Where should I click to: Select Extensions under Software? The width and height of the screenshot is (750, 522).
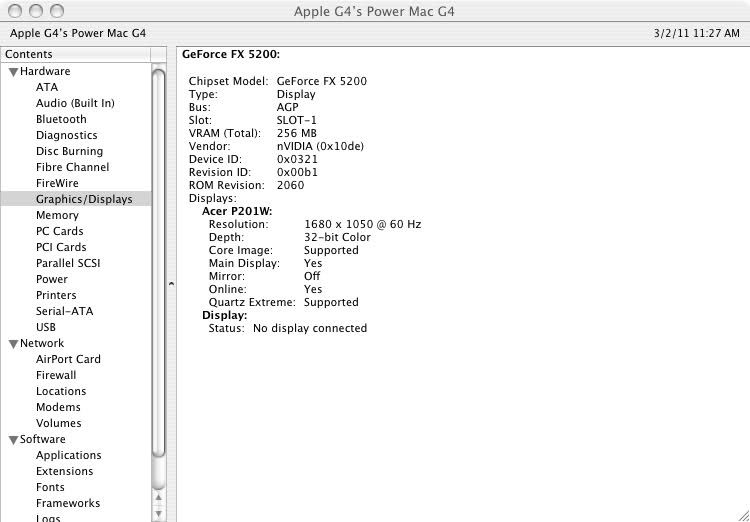[x=65, y=471]
